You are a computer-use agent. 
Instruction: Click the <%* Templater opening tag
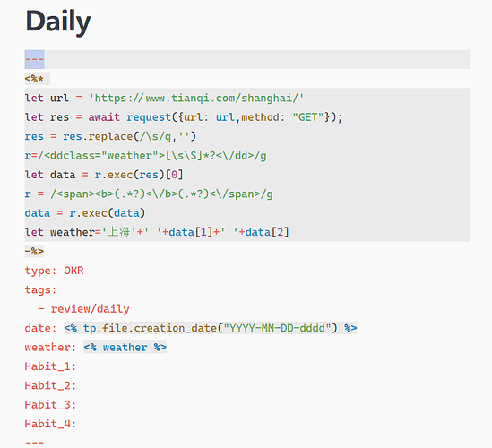(35, 79)
